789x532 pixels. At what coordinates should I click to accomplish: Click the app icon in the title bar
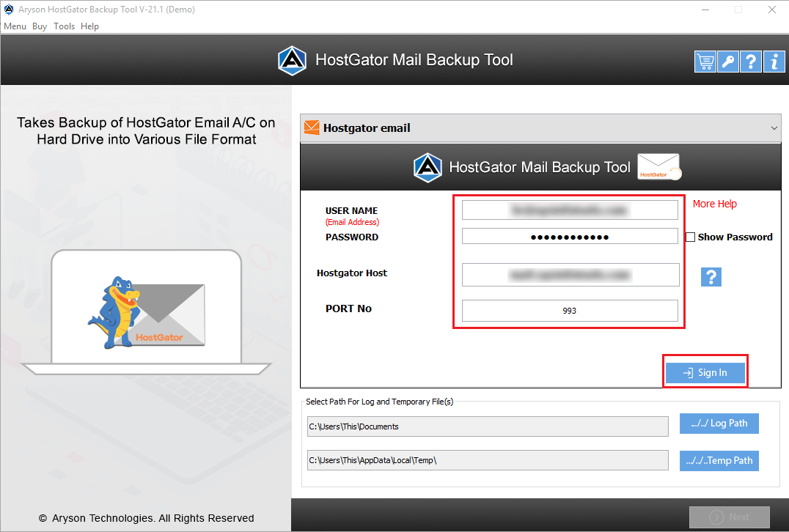click(x=9, y=9)
